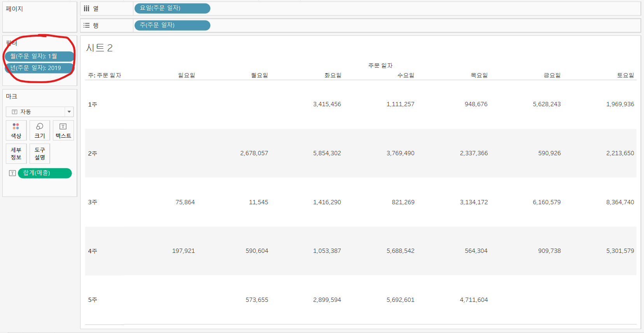Viewport: 644px width, 333px height.
Task: Click the text icon beside 합계(매출) pill
Action: (x=12, y=173)
